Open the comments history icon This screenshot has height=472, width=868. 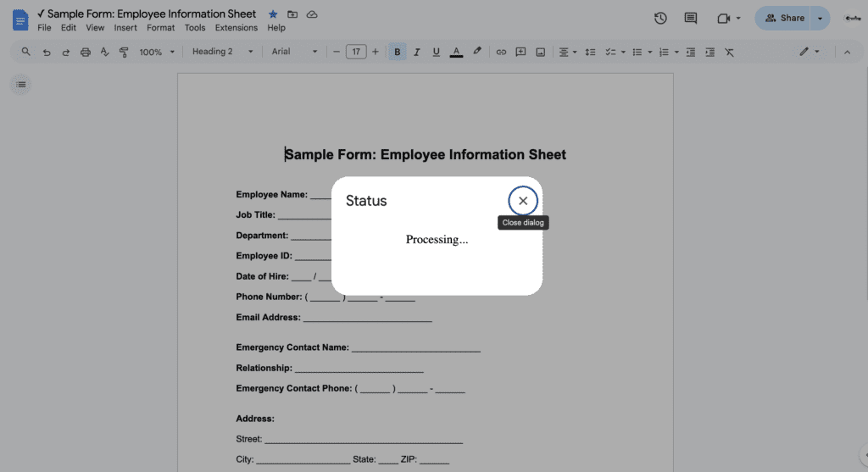click(x=690, y=19)
